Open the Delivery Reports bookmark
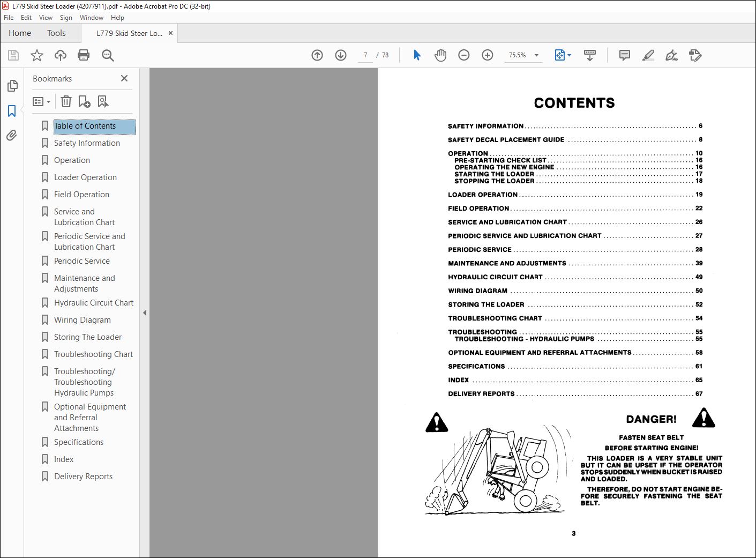This screenshot has height=558, width=756. [x=83, y=477]
